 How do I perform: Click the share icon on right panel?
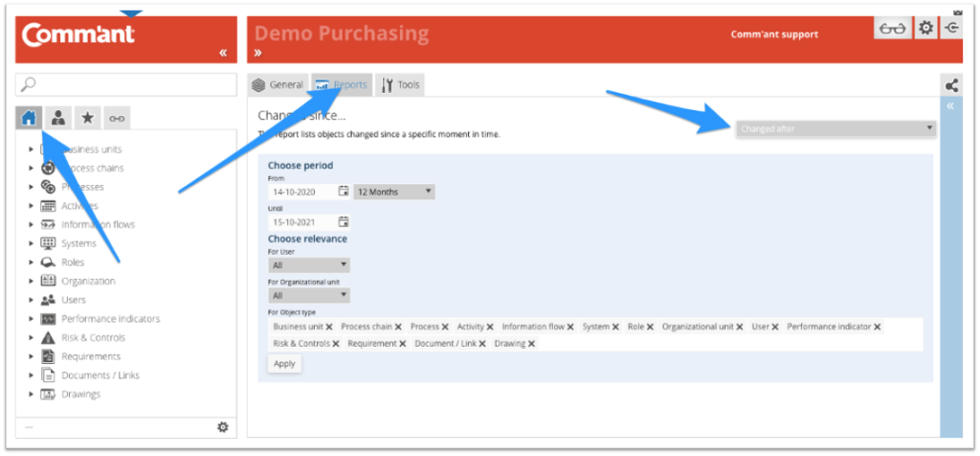[950, 85]
